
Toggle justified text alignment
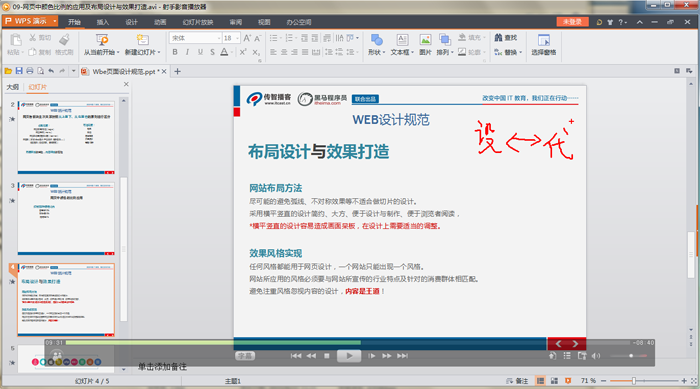click(x=305, y=52)
